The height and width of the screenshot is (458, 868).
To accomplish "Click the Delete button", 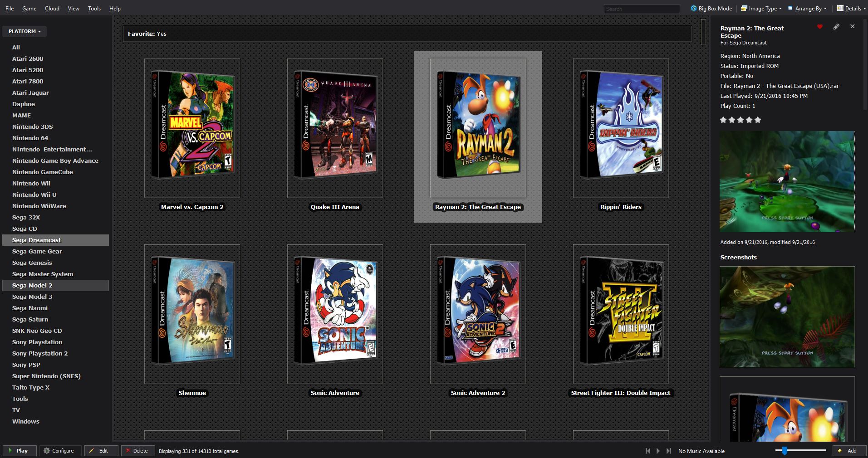I will click(x=138, y=451).
